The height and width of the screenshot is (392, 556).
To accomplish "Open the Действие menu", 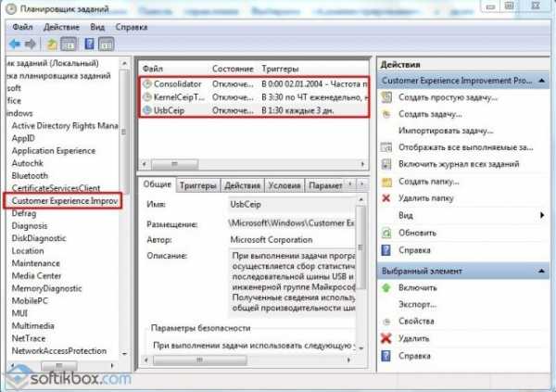I will [x=61, y=27].
